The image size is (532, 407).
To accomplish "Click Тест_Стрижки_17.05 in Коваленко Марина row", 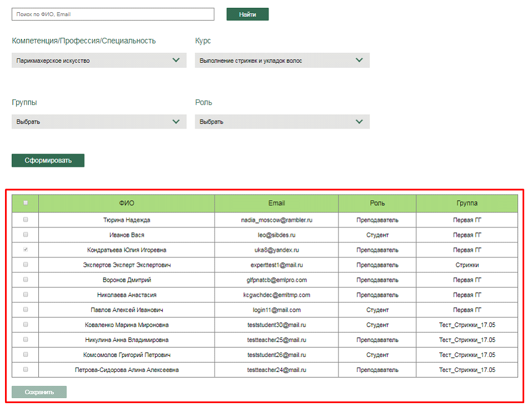I will point(467,325).
